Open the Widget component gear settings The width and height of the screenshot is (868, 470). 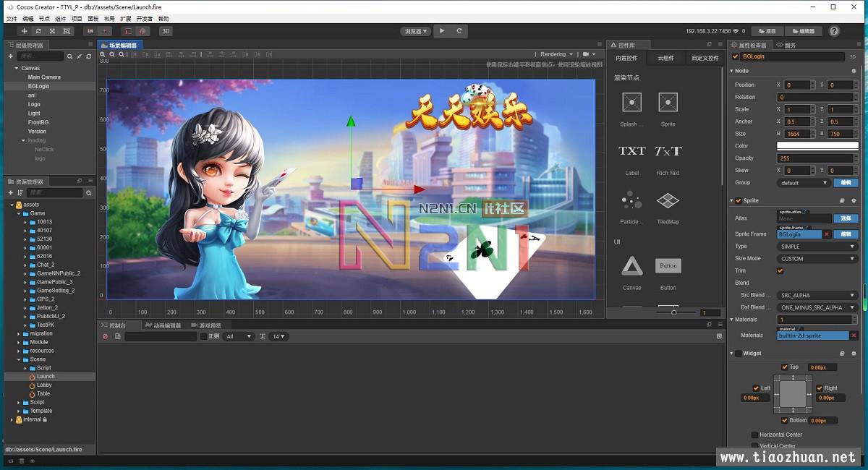pos(854,354)
